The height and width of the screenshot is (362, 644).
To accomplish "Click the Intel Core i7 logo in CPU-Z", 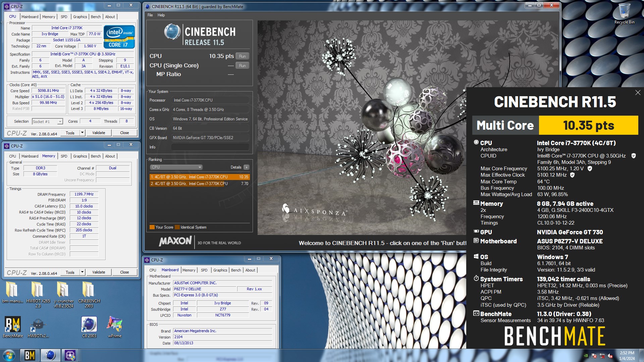I will (119, 37).
